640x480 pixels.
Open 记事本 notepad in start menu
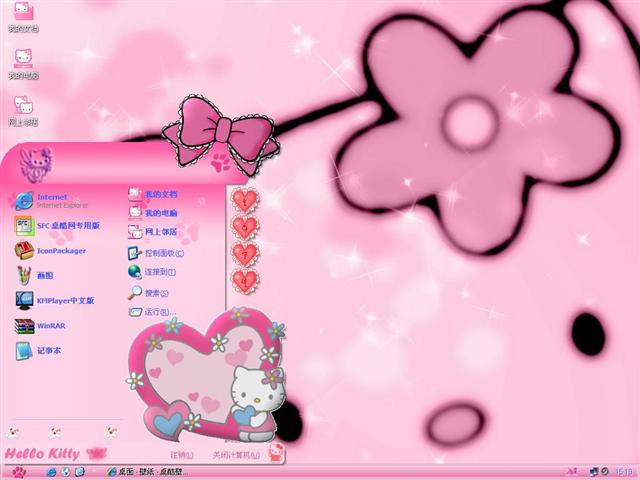point(38,351)
